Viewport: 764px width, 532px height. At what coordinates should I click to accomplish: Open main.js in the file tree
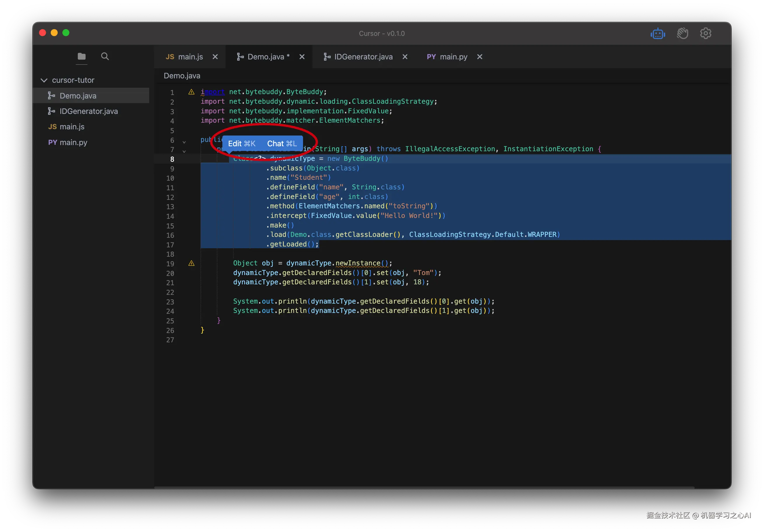click(x=72, y=127)
